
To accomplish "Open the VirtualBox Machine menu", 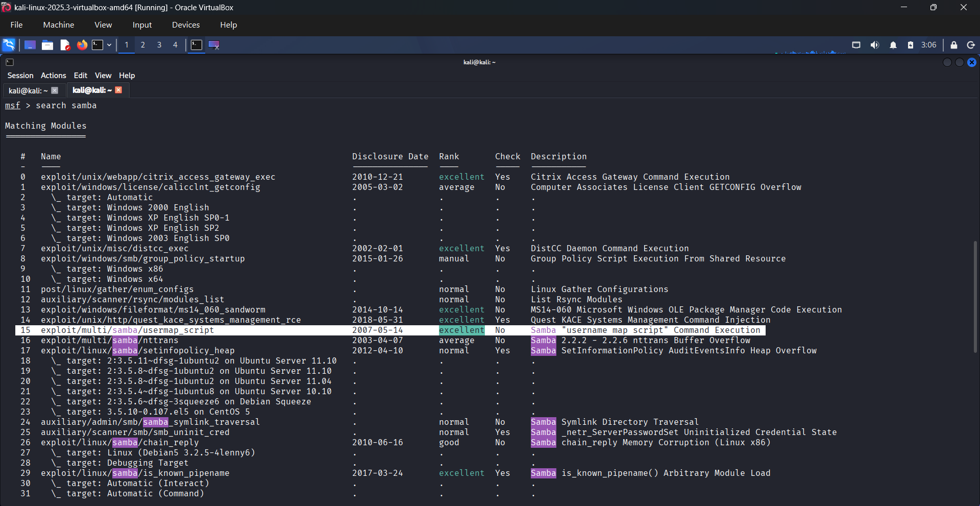I will (59, 25).
